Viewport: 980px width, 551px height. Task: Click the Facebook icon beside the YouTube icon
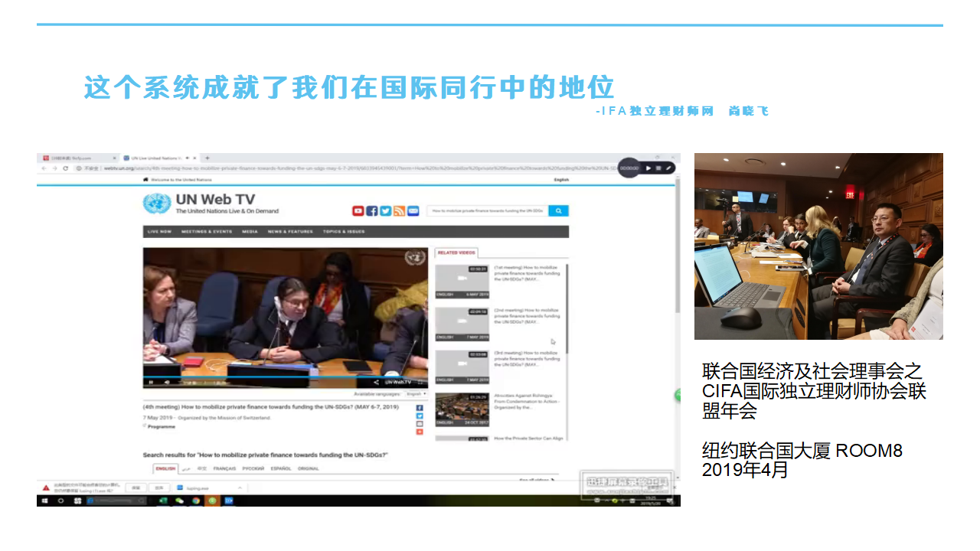pyautogui.click(x=371, y=211)
